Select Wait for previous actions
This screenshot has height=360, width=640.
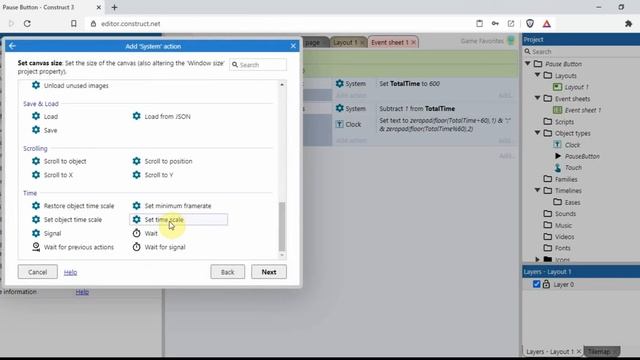[73, 247]
